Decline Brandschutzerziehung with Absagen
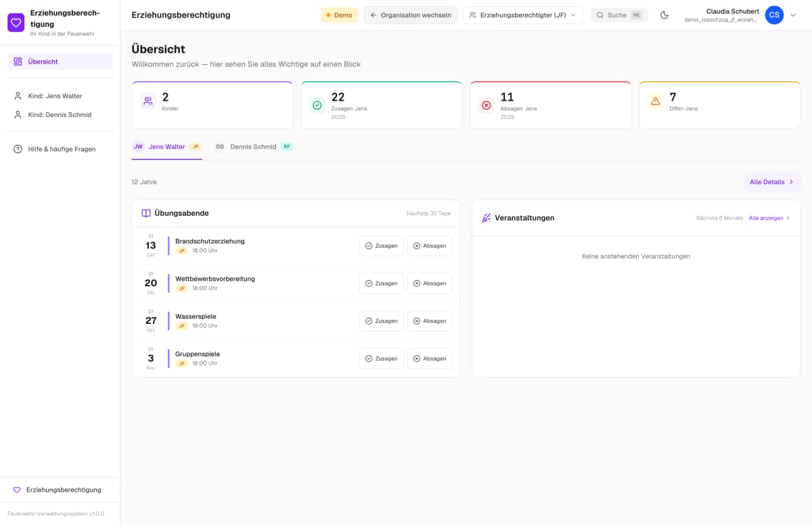Screen dimensions: 812x525 (x=430, y=246)
